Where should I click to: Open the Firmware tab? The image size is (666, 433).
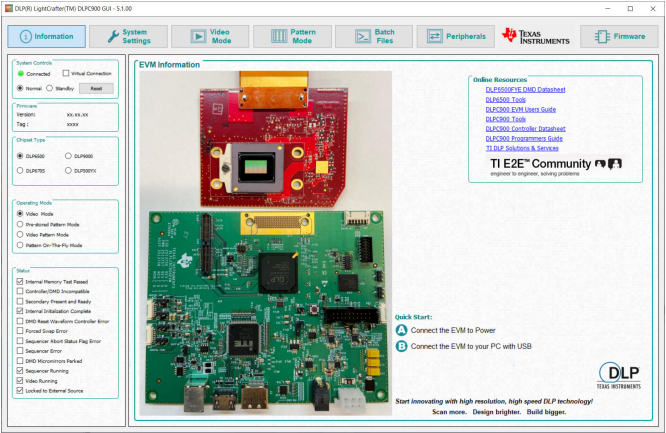620,37
